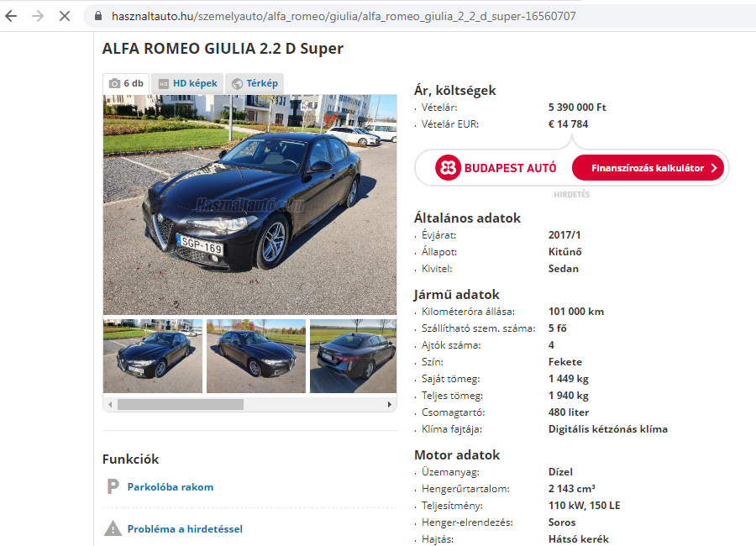Click the camera icon on 6 db tab
The image size is (756, 546).
coord(114,83)
